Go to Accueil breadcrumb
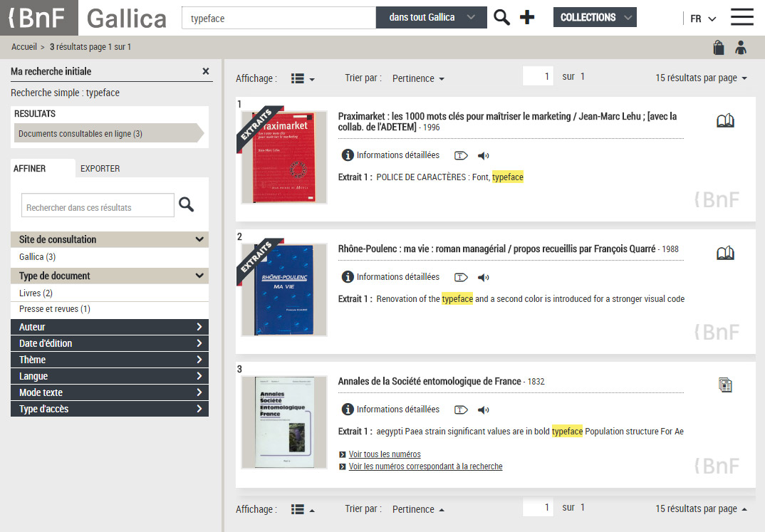The image size is (765, 532). pyautogui.click(x=24, y=47)
